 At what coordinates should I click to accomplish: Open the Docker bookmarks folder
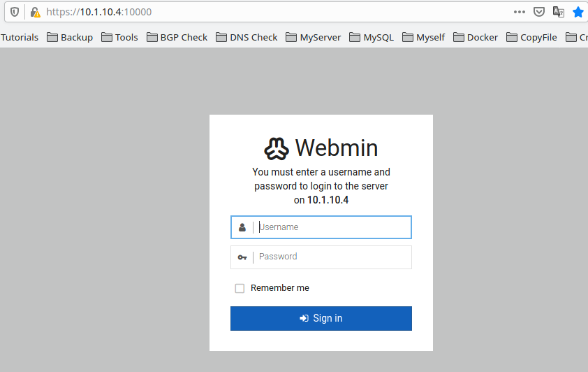[x=476, y=37]
